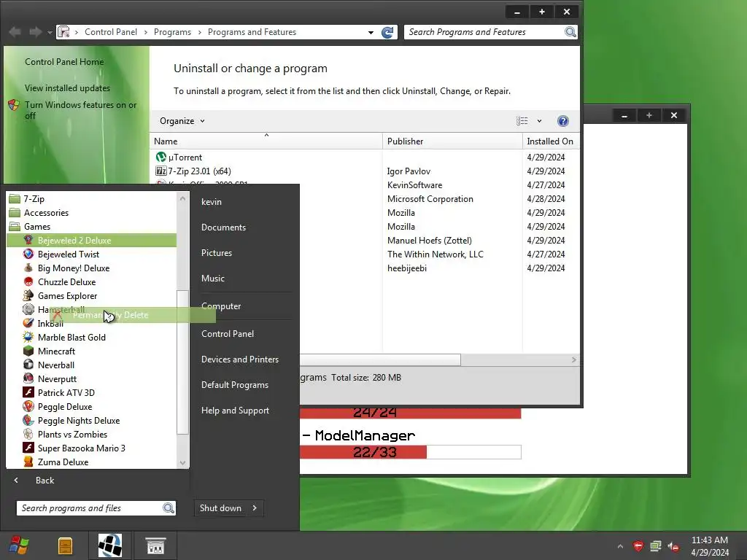Screen dimensions: 747x560
Task: Click the volume tray icon
Action: click(x=673, y=546)
